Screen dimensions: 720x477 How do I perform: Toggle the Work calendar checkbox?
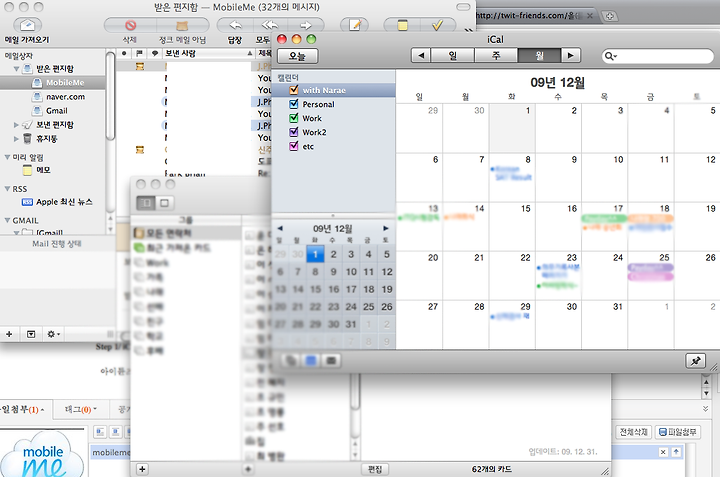click(294, 118)
